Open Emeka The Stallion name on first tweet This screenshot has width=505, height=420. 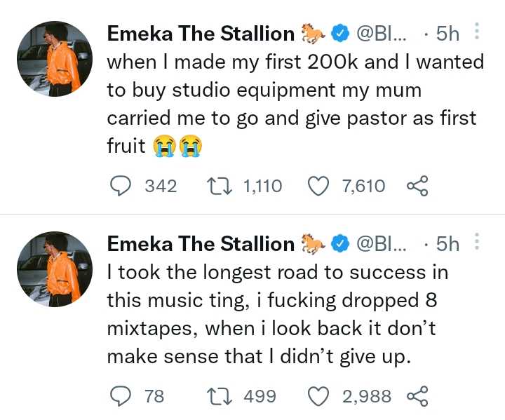click(x=201, y=33)
